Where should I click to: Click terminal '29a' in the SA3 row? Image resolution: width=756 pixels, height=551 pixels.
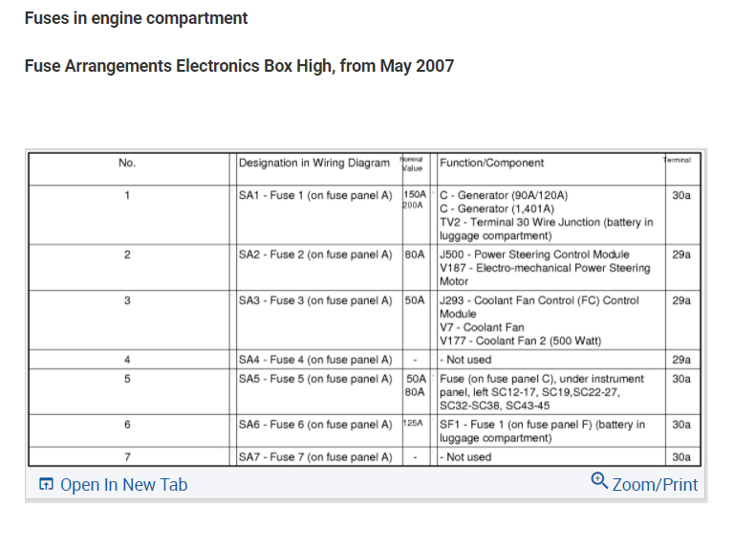pyautogui.click(x=681, y=300)
